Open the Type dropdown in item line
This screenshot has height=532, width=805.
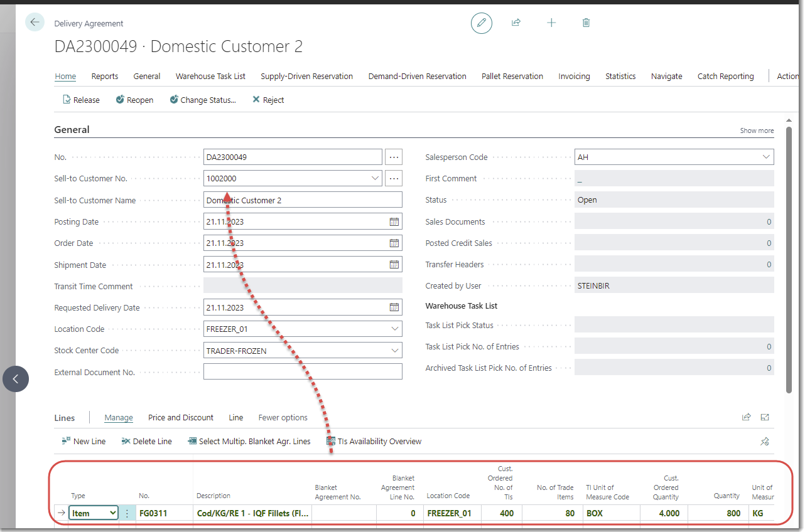(x=112, y=513)
